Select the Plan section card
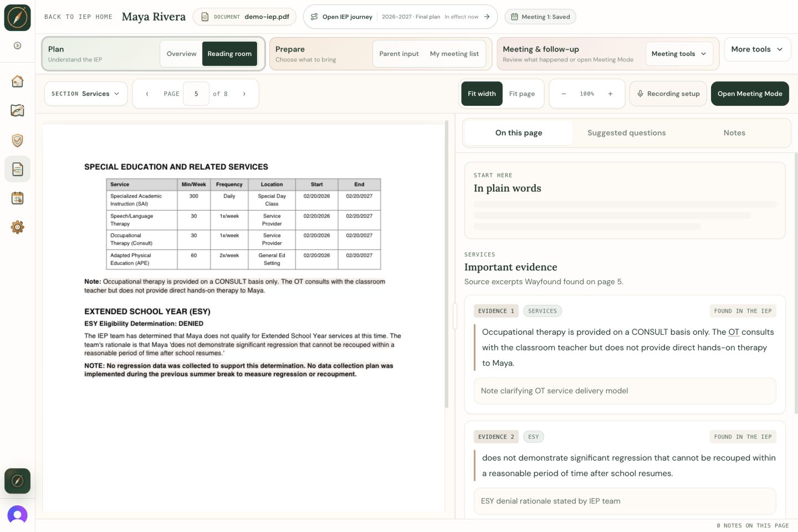The height and width of the screenshot is (532, 798). [x=154, y=54]
